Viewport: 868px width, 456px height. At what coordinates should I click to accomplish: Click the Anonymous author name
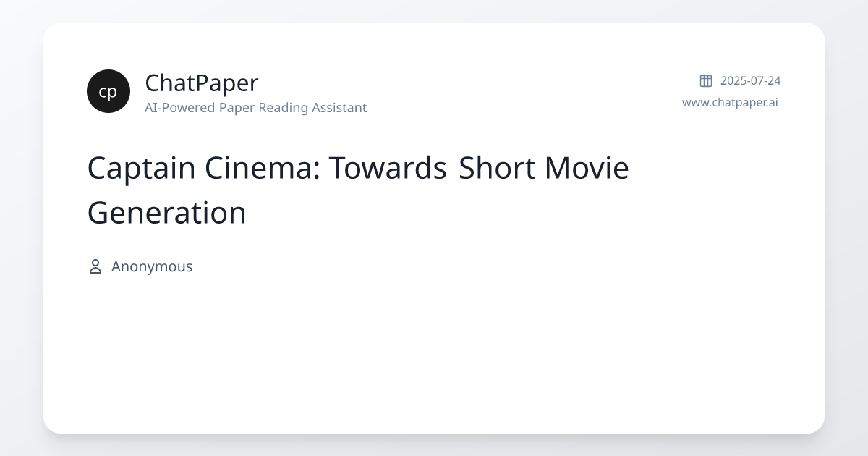click(x=152, y=266)
